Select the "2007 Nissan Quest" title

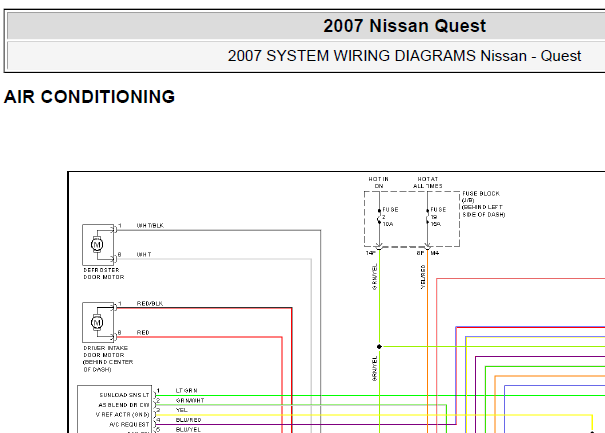[x=404, y=26]
